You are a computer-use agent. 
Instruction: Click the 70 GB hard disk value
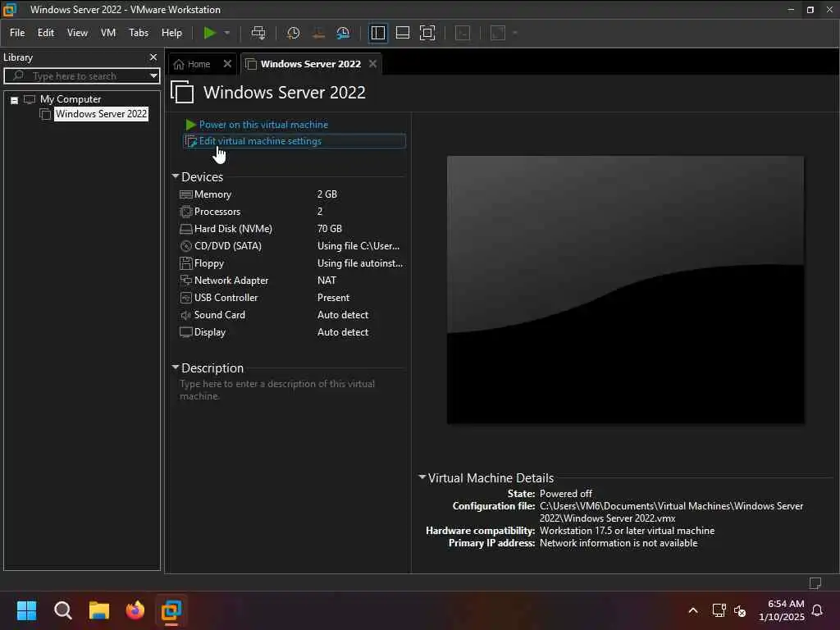coord(330,229)
